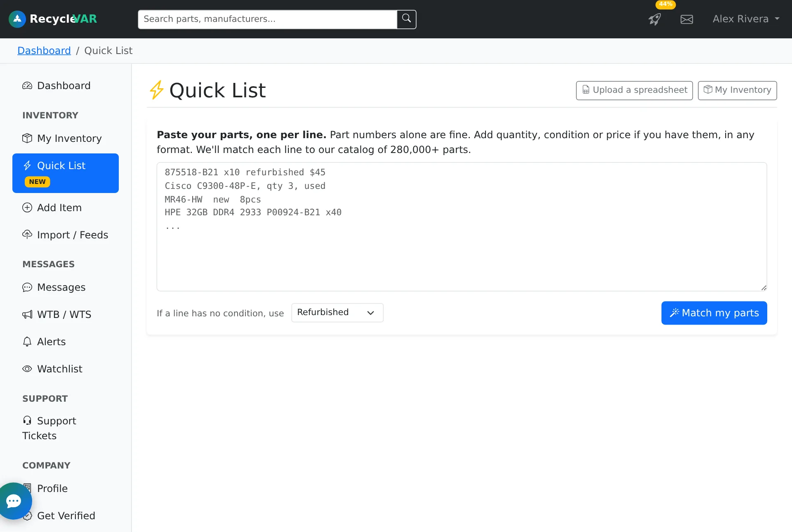
Task: Click the NEW badge on Quick List
Action: (37, 182)
